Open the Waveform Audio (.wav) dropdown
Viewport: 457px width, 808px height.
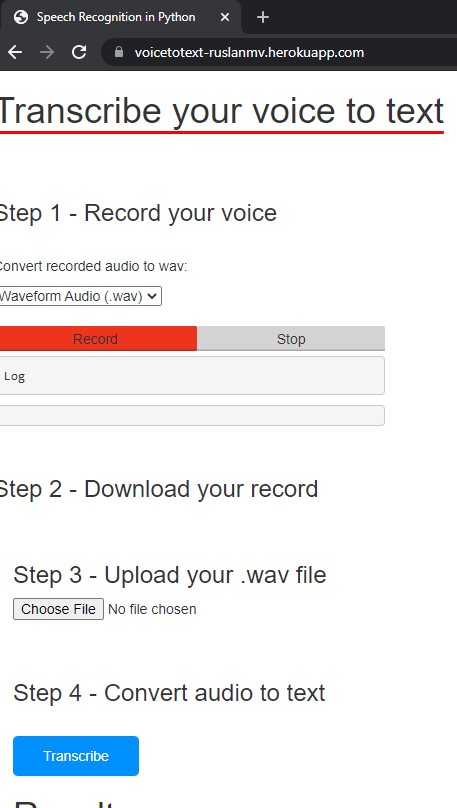(x=80, y=296)
